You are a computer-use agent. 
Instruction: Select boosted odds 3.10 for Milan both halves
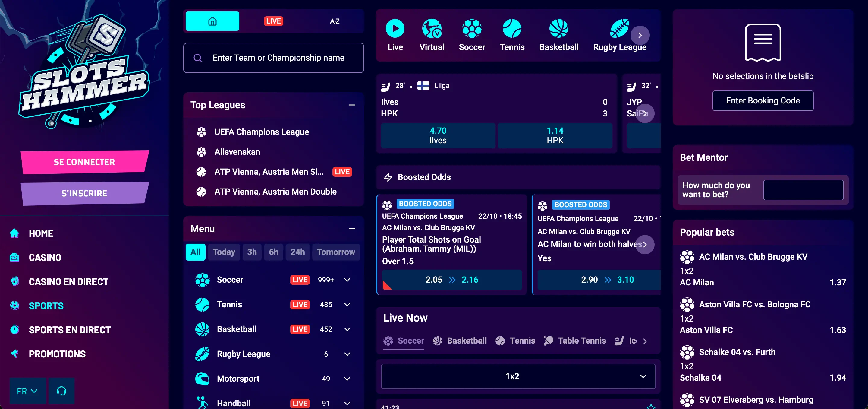click(x=599, y=280)
